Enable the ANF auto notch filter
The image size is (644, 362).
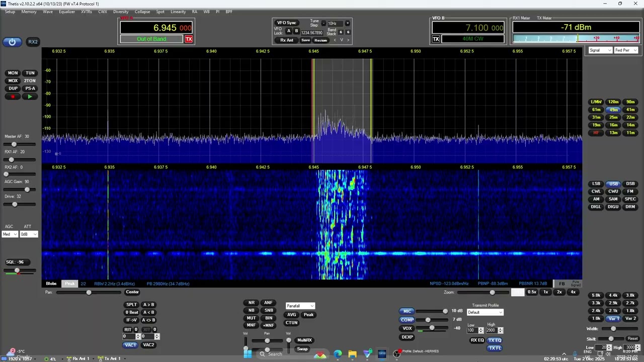tap(268, 303)
